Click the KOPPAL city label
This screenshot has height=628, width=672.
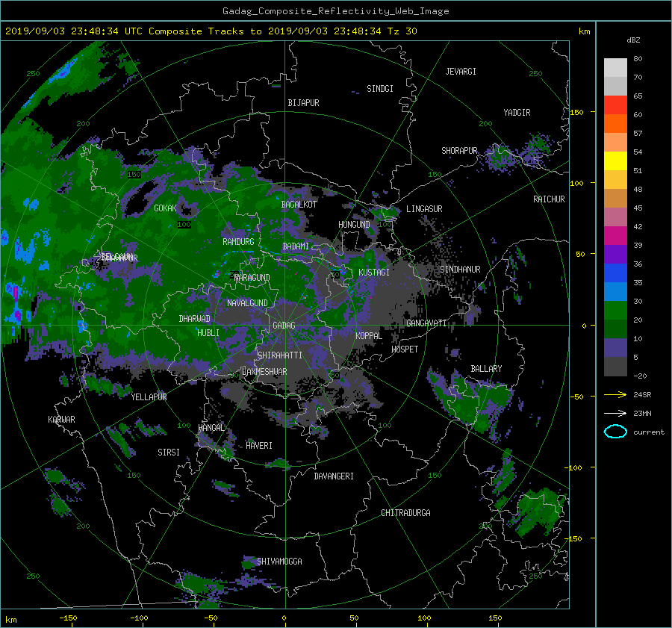(369, 336)
